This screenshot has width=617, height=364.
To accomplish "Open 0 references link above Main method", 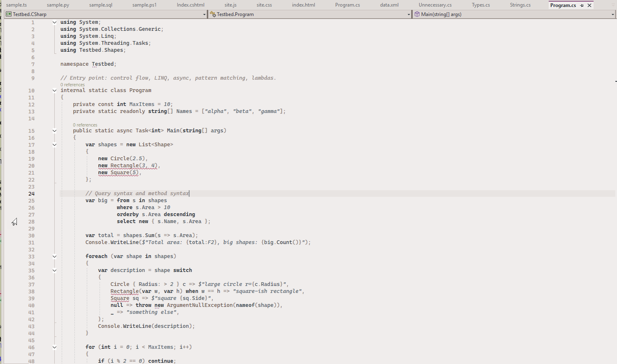I will click(85, 125).
